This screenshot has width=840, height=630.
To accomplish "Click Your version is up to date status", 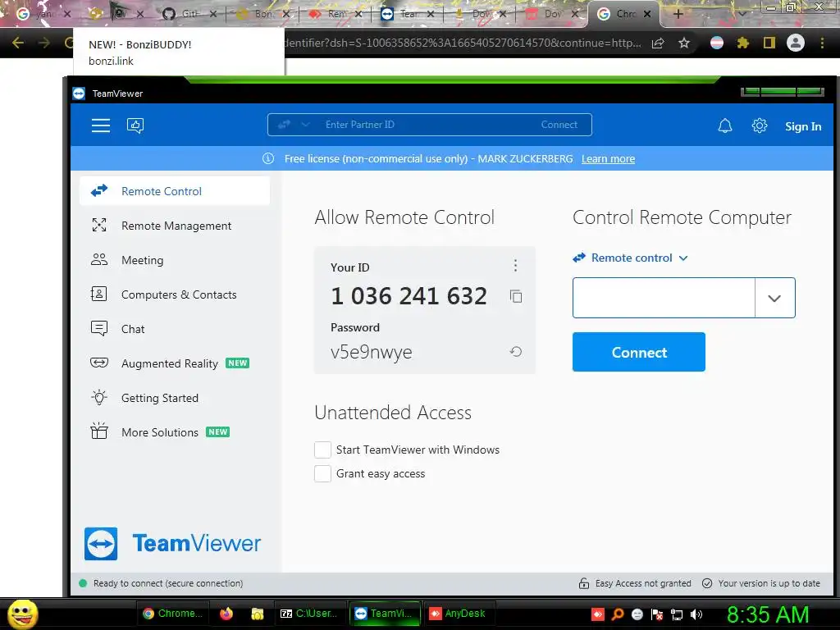I will [x=761, y=583].
